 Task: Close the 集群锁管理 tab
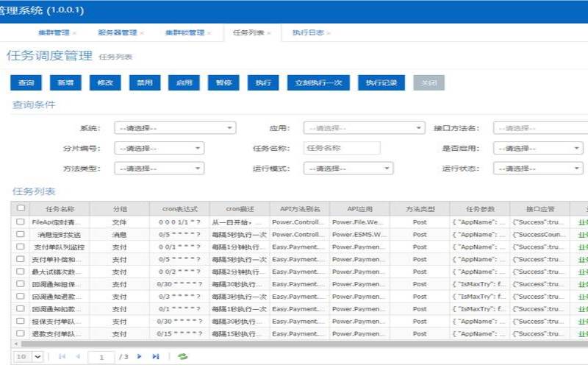tap(209, 33)
